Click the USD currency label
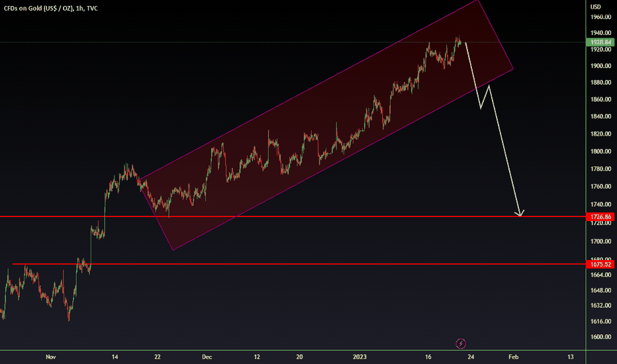 click(x=595, y=7)
